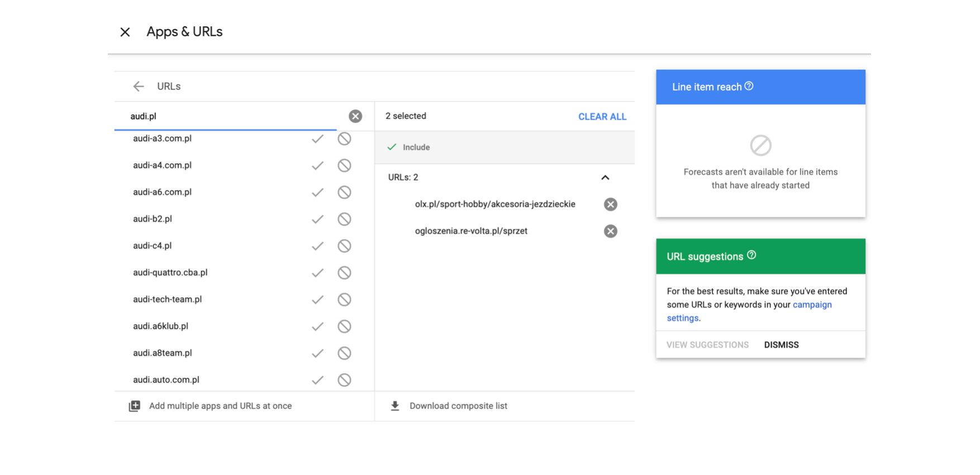The width and height of the screenshot is (980, 475).
Task: Show help for Line item reach
Action: (749, 86)
